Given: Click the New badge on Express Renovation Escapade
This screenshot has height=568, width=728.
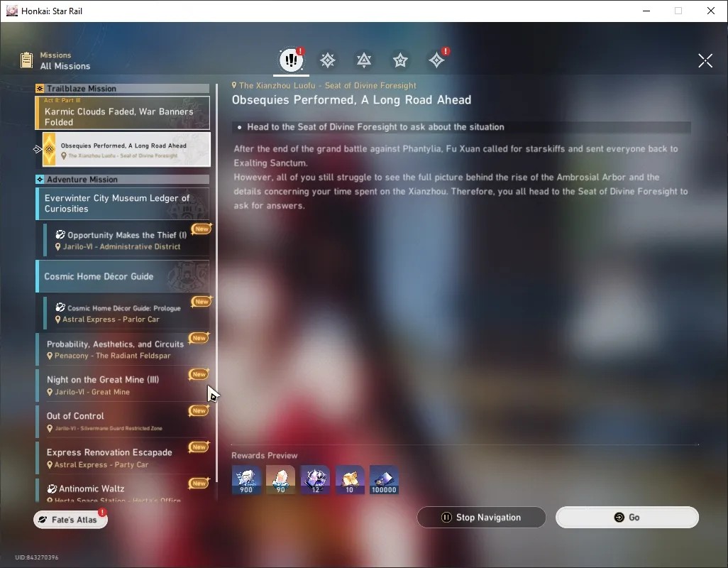Looking at the screenshot, I should point(199,447).
